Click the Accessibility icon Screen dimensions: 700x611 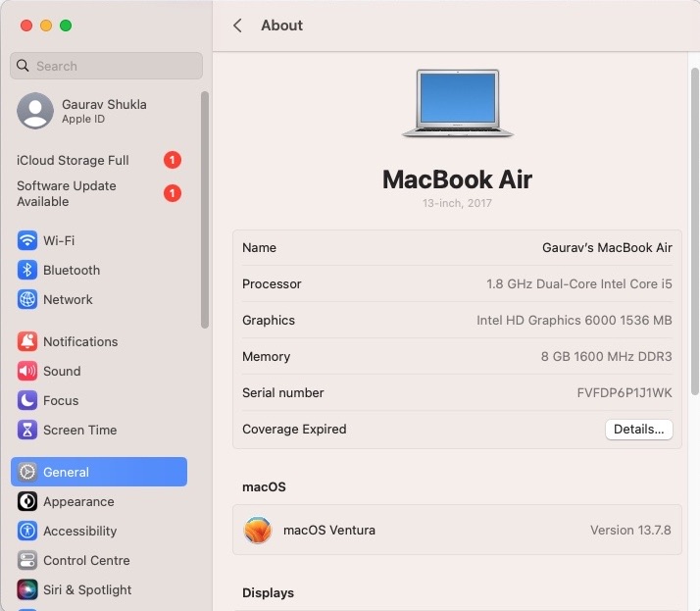[x=27, y=531]
